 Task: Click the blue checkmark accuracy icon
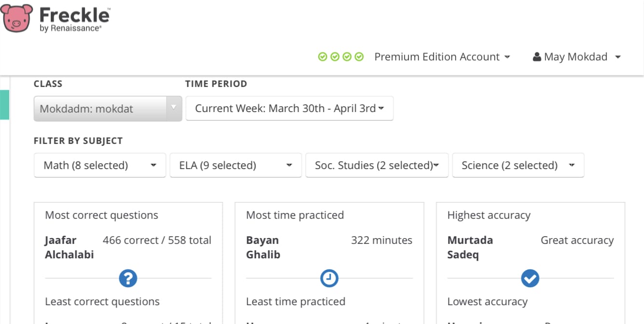click(x=530, y=278)
